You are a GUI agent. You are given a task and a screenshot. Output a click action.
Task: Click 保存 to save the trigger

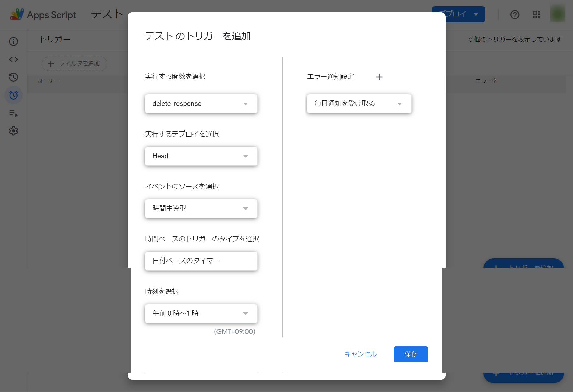(411, 354)
